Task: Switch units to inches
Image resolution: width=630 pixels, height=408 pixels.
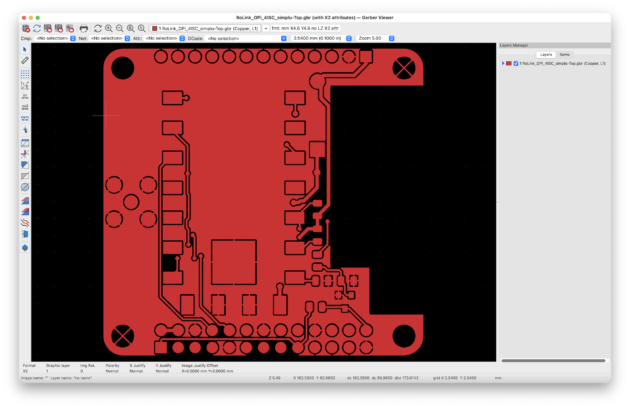Action: point(25,96)
